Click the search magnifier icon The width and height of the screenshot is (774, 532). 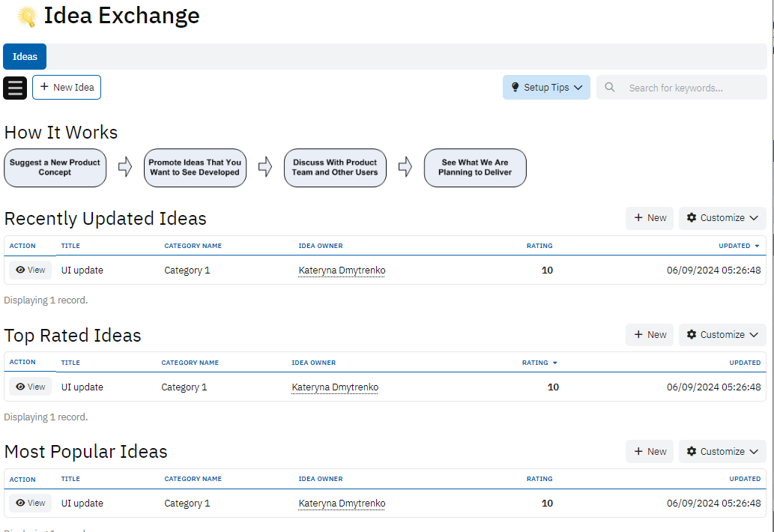[610, 88]
